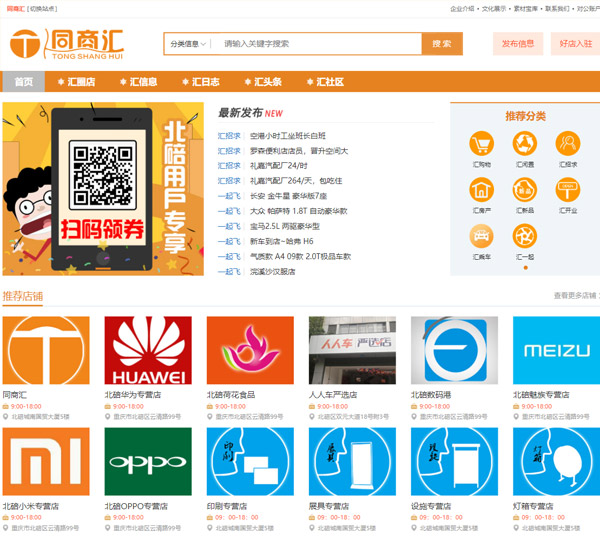The height and width of the screenshot is (540, 600).
Task: Click the 查看更多店铺 view more stores link
Action: [x=576, y=295]
